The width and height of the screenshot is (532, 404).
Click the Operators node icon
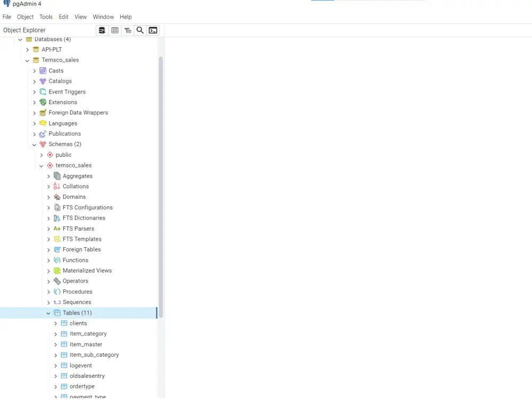tap(57, 281)
